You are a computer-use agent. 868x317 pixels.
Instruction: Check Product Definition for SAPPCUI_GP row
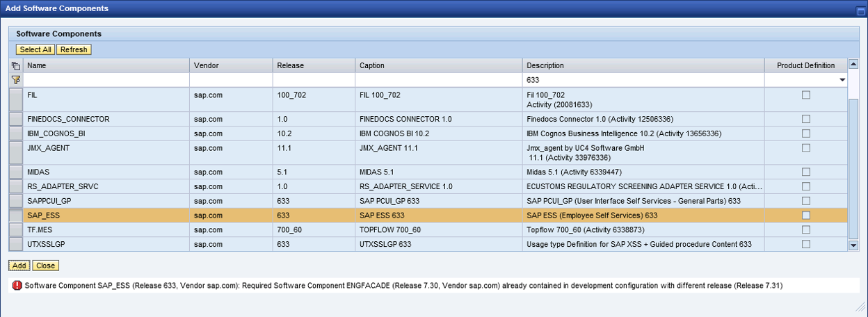[x=806, y=201]
